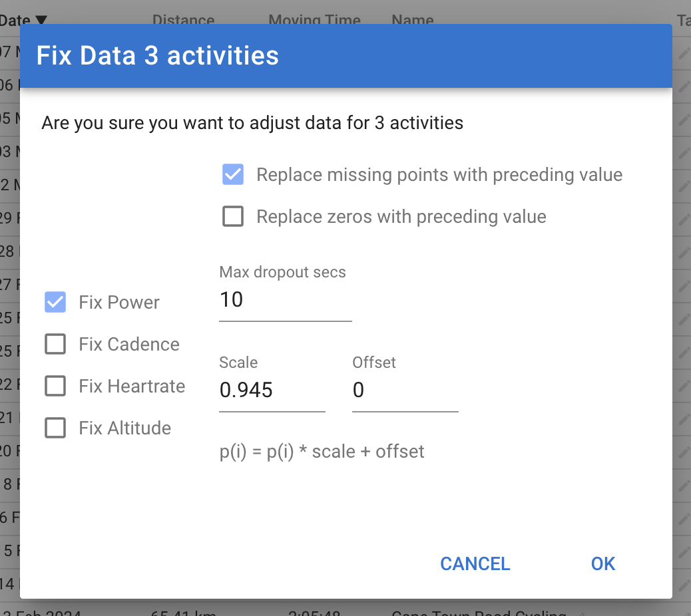Click the Max dropout secs field
Image resolution: width=691 pixels, height=616 pixels.
285,301
